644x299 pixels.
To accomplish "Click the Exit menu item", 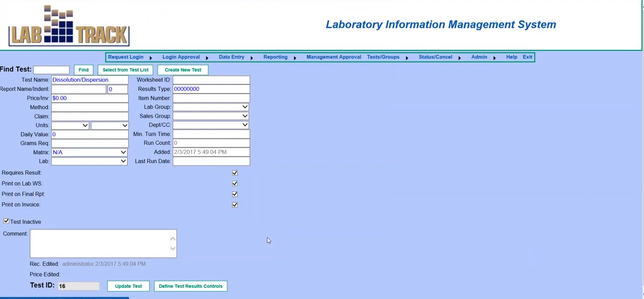I will pyautogui.click(x=527, y=56).
